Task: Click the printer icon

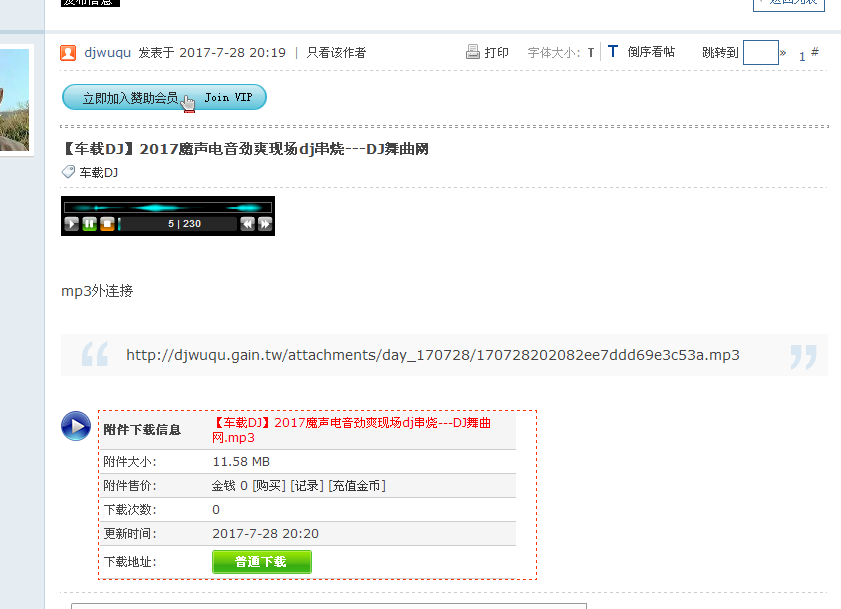Action: tap(473, 52)
